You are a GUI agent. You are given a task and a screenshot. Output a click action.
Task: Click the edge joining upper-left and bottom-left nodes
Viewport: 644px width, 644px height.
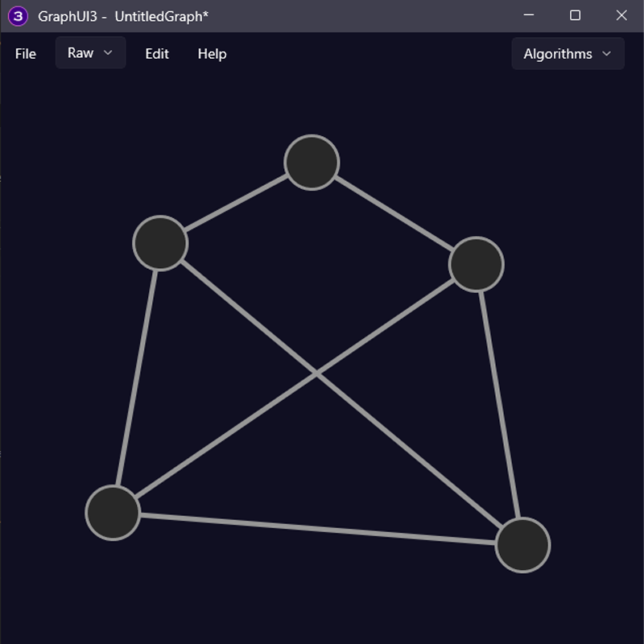coord(137,378)
